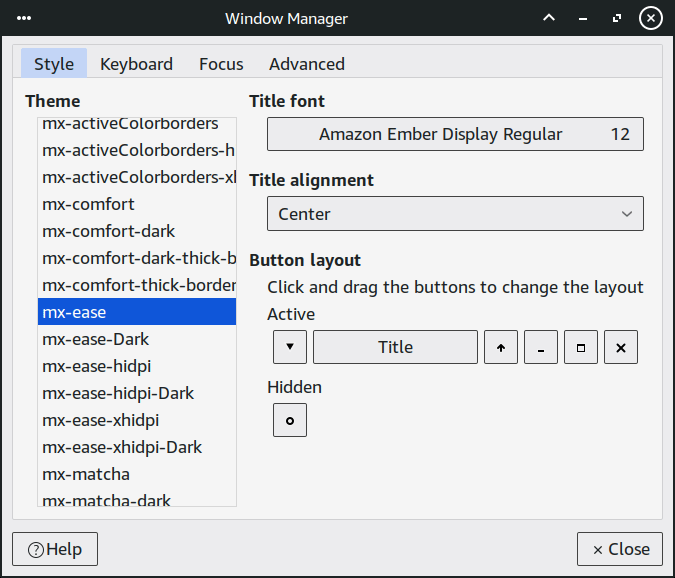Open the Advanced tab
This screenshot has width=675, height=578.
tap(307, 64)
